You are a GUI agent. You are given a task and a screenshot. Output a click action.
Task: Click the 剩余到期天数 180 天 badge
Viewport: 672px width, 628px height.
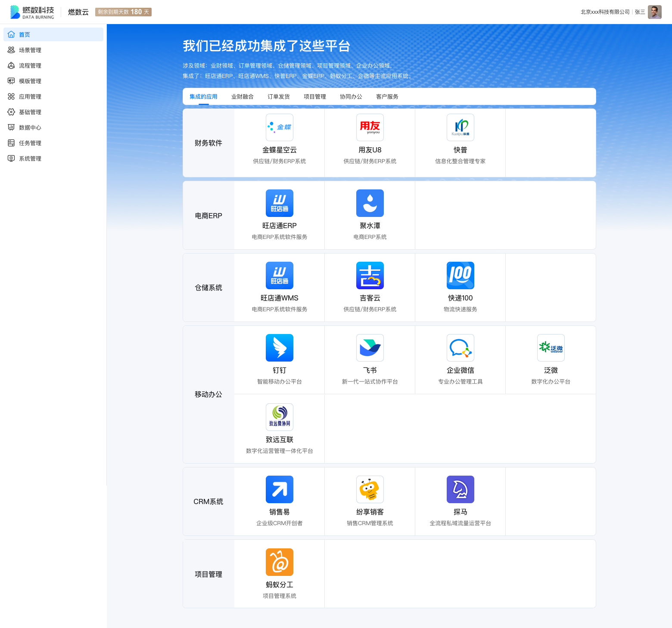pos(123,12)
